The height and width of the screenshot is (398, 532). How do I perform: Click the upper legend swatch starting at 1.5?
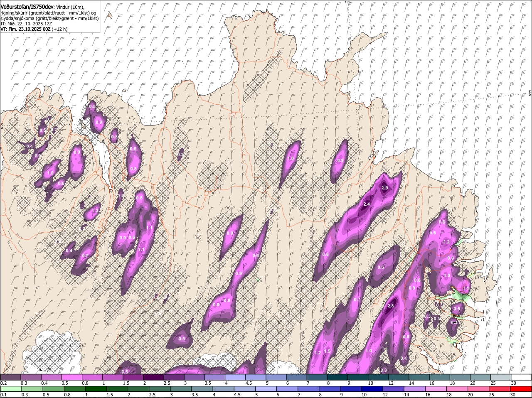pyautogui.click(x=133, y=377)
